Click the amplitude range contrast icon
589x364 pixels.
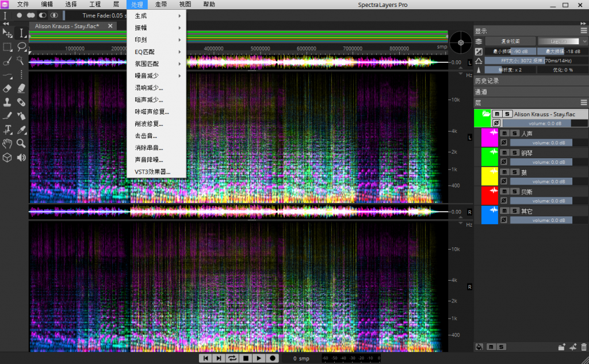pyautogui.click(x=479, y=51)
